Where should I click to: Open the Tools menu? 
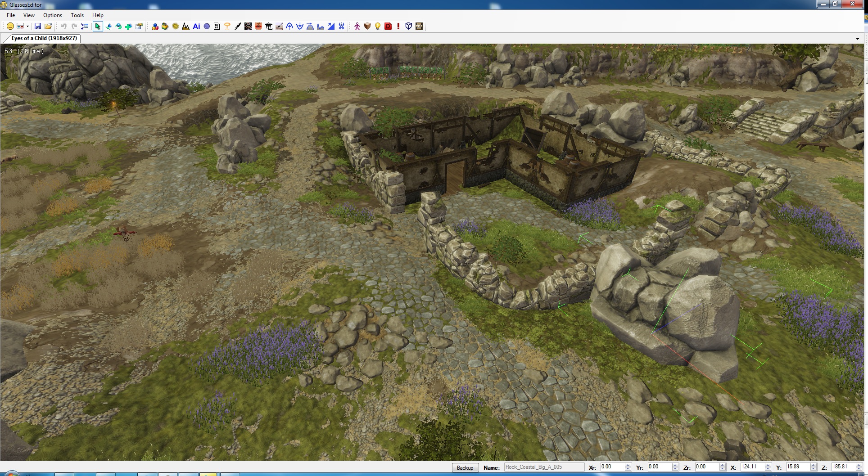point(77,15)
